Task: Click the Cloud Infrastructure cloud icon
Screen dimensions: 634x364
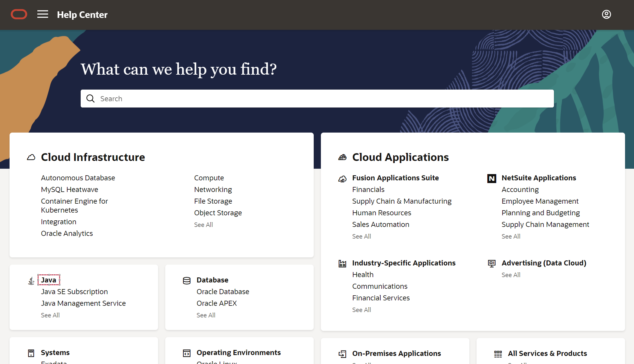Action: tap(31, 157)
